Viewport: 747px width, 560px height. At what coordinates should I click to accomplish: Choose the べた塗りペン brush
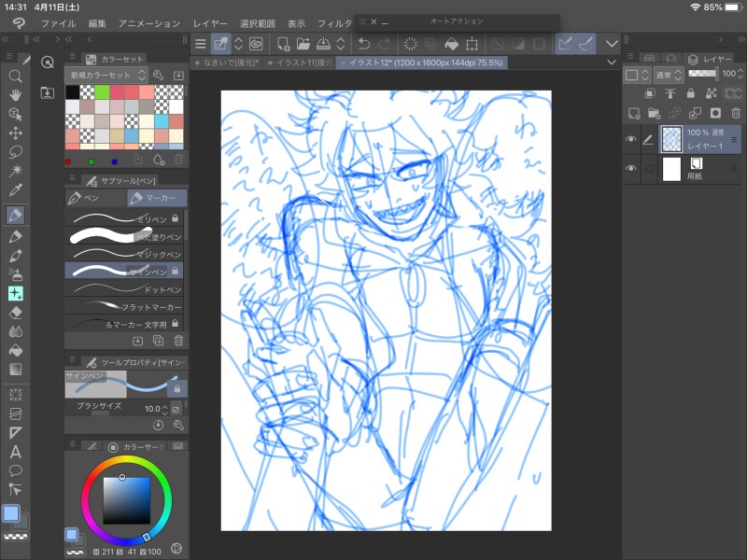(124, 236)
